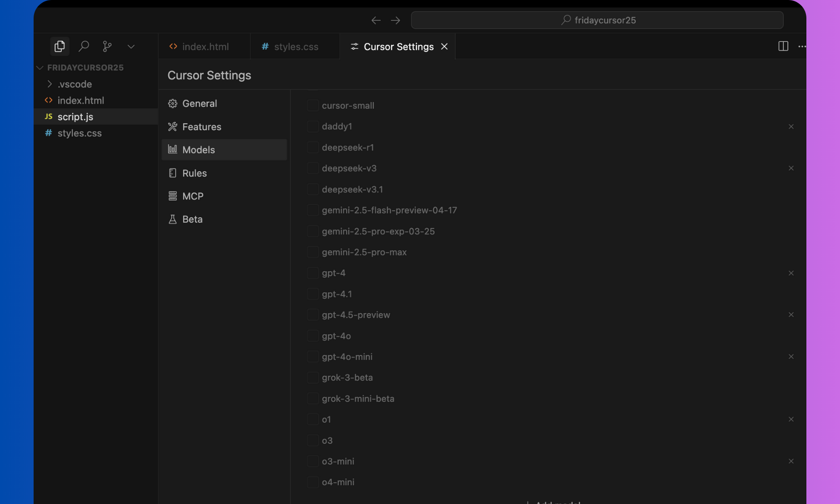This screenshot has width=840, height=504.
Task: Open General settings section
Action: (224, 104)
